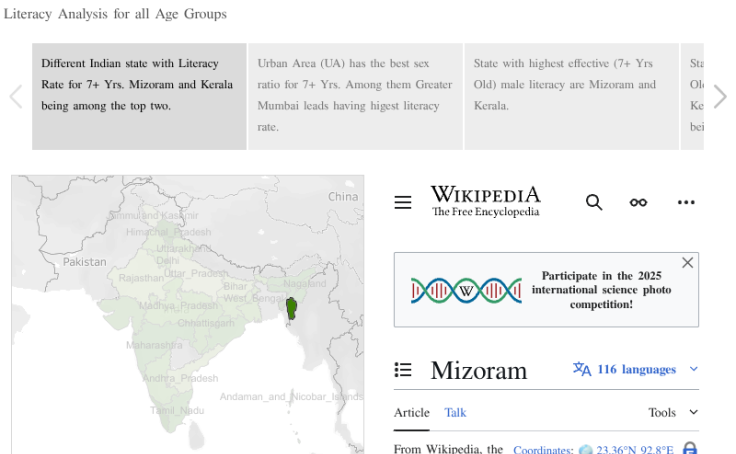Viewport: 736px width, 454px height.
Task: Select the Urban Area sex ratio story point
Action: click(355, 96)
